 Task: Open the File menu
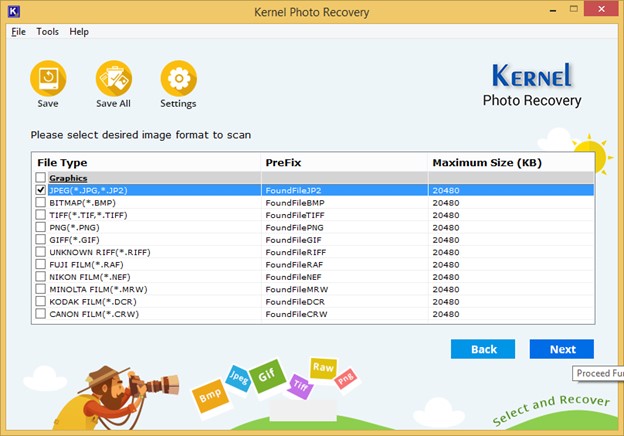point(18,32)
